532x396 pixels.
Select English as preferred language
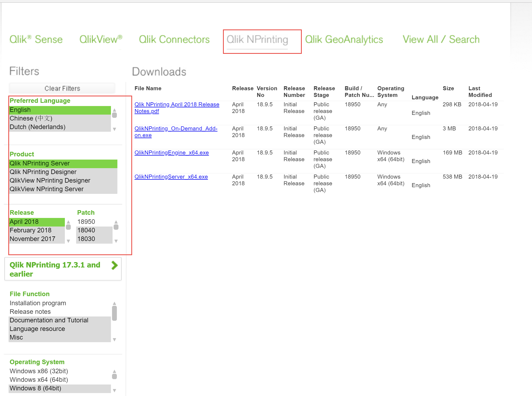60,110
